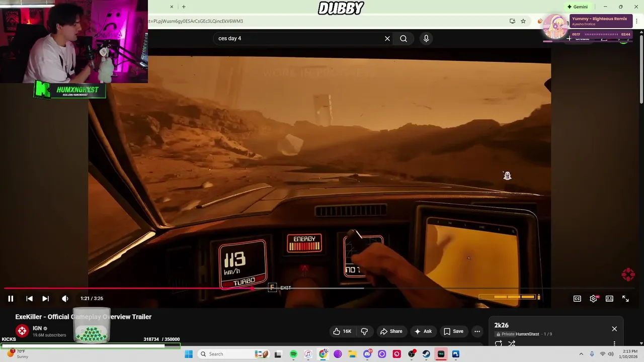Open File Explorer from the taskbar
The height and width of the screenshot is (362, 644).
click(x=352, y=354)
